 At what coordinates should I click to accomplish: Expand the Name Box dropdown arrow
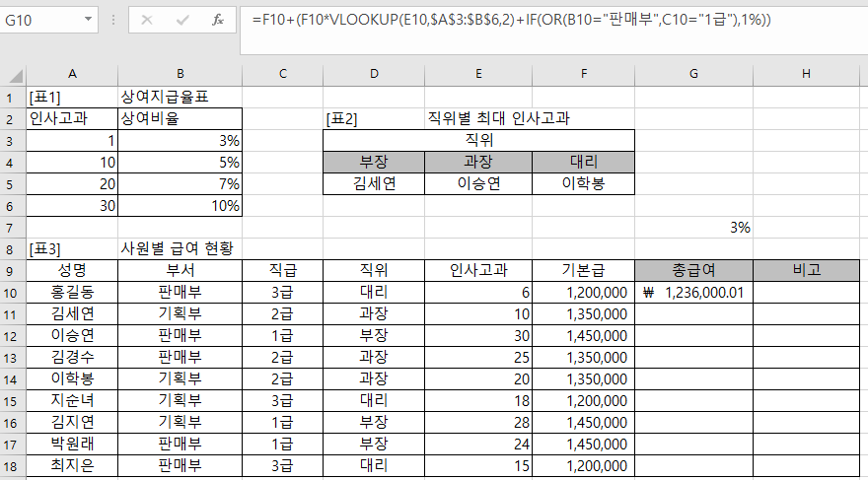tap(88, 20)
